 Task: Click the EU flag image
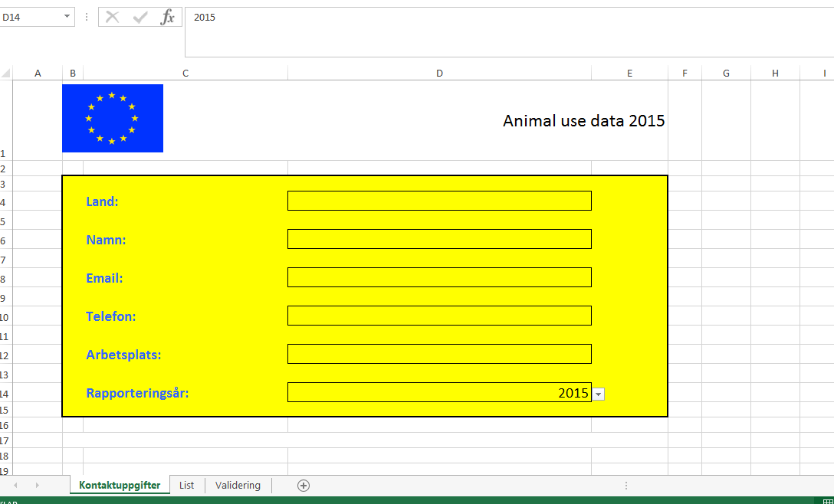click(x=113, y=118)
